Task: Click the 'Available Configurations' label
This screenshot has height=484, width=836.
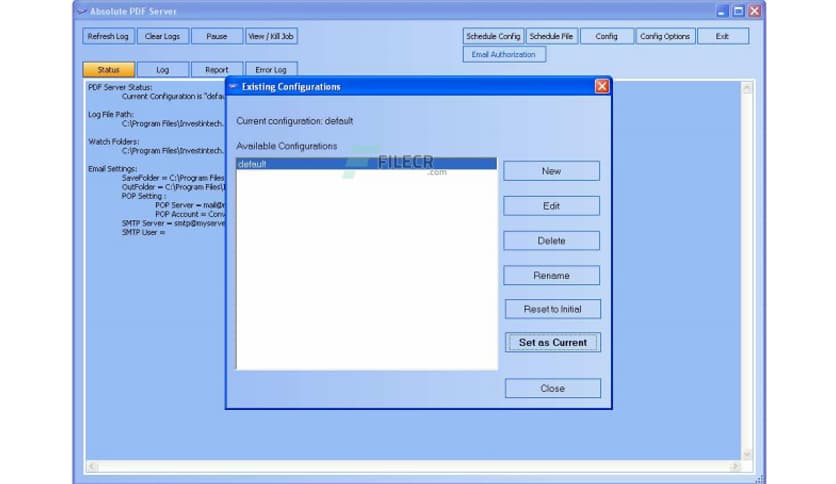Action: click(x=286, y=146)
